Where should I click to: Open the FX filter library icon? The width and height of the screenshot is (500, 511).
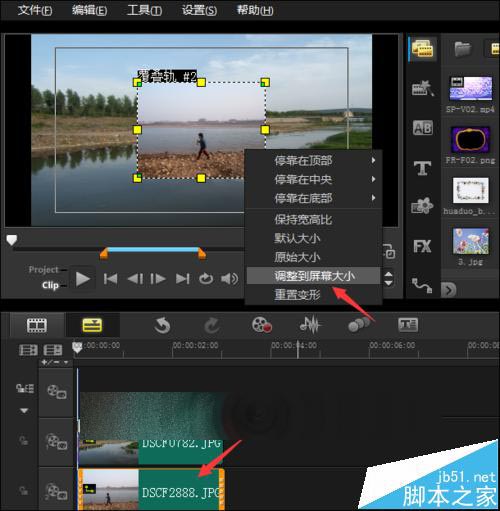tap(422, 247)
